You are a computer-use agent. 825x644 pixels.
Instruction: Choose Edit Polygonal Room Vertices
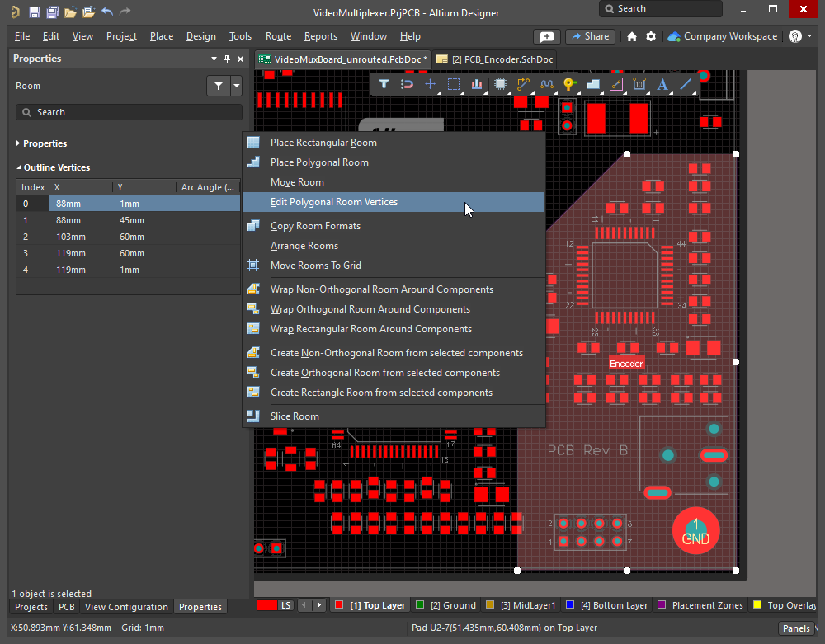[394, 202]
